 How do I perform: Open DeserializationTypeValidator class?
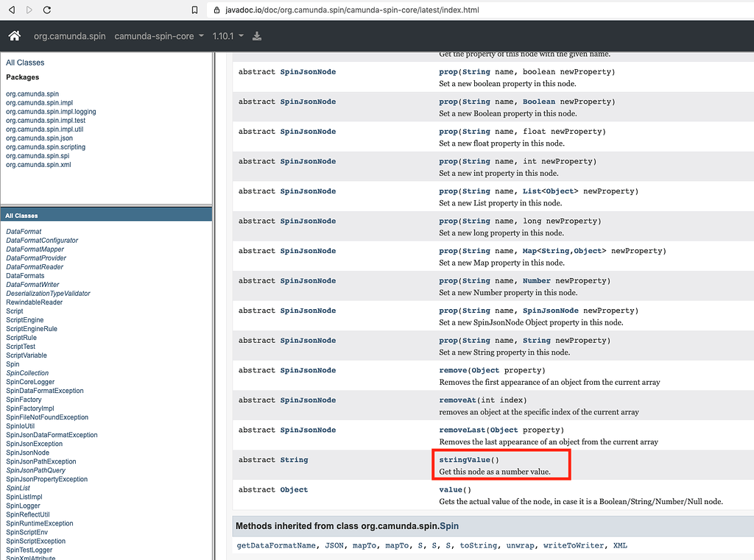[x=48, y=293]
